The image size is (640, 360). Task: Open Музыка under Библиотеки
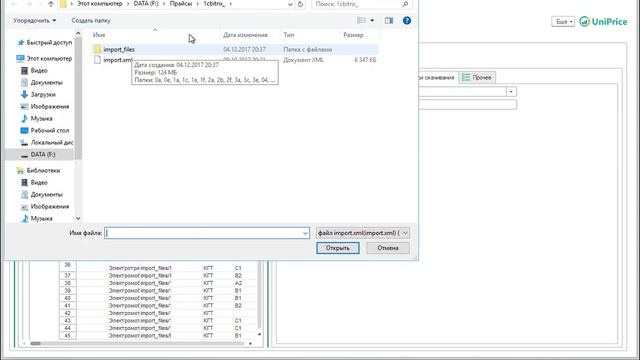(41, 218)
